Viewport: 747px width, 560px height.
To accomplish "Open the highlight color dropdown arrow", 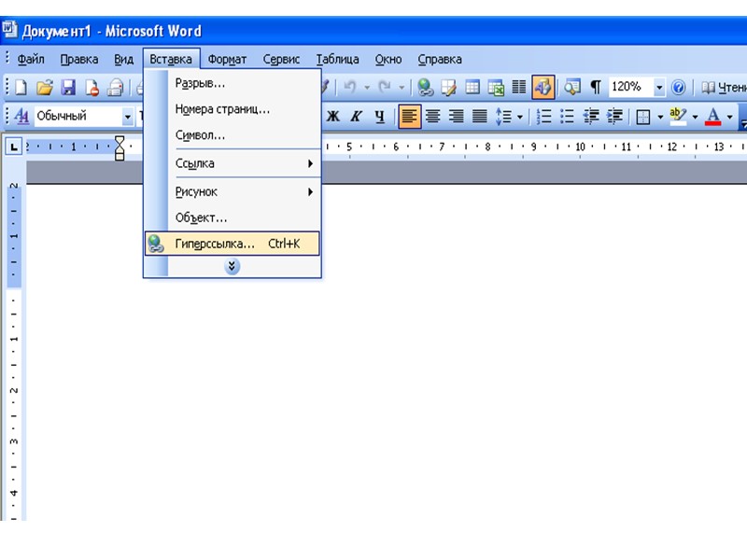I will click(695, 117).
